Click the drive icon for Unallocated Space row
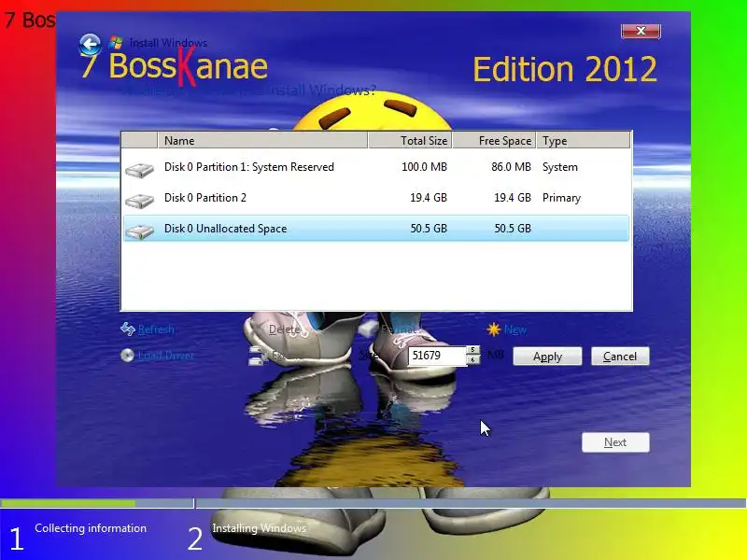The image size is (747, 560). (x=139, y=231)
